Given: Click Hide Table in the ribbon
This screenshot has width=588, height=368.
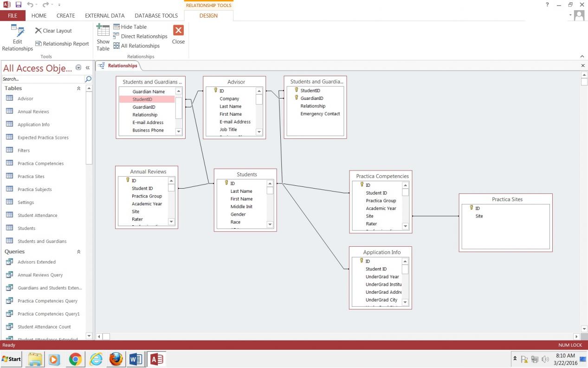Looking at the screenshot, I should click(x=130, y=27).
